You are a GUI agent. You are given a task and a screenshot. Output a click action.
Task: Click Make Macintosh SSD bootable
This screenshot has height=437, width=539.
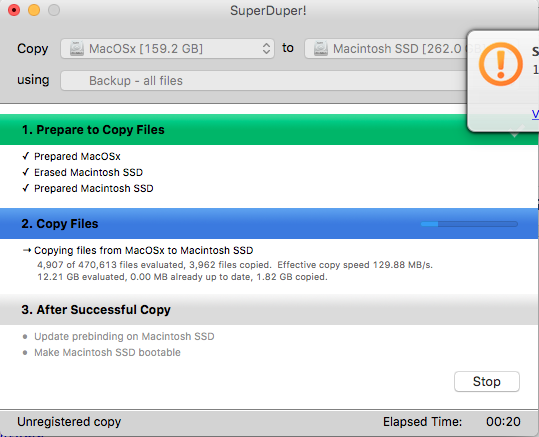107,352
